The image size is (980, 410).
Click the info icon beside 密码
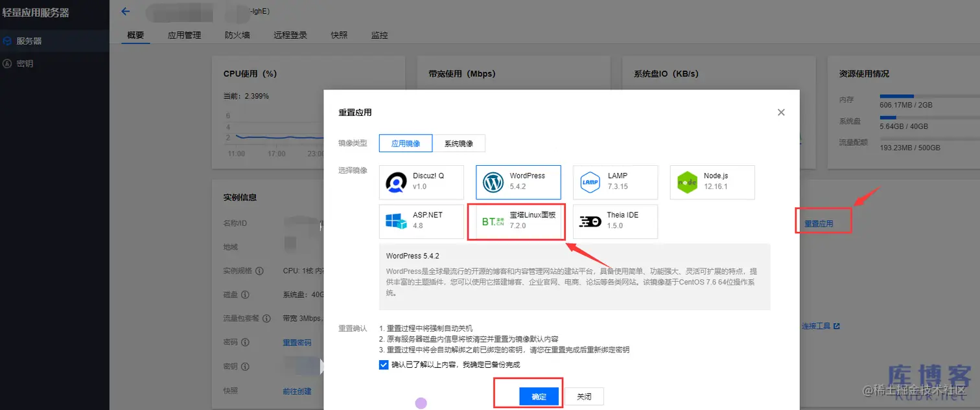[x=245, y=342]
